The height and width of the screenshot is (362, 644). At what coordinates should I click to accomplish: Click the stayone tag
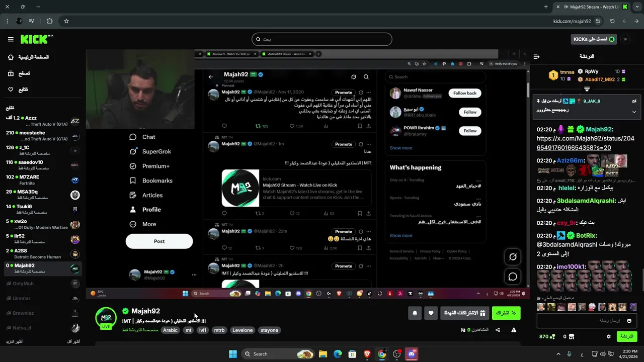pyautogui.click(x=269, y=330)
